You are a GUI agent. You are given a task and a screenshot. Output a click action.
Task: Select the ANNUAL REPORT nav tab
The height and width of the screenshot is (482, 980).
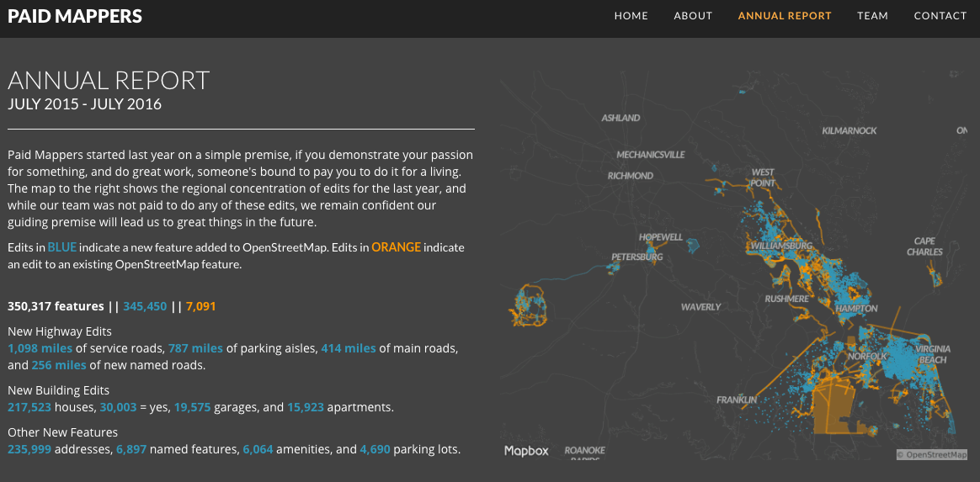[x=785, y=16]
